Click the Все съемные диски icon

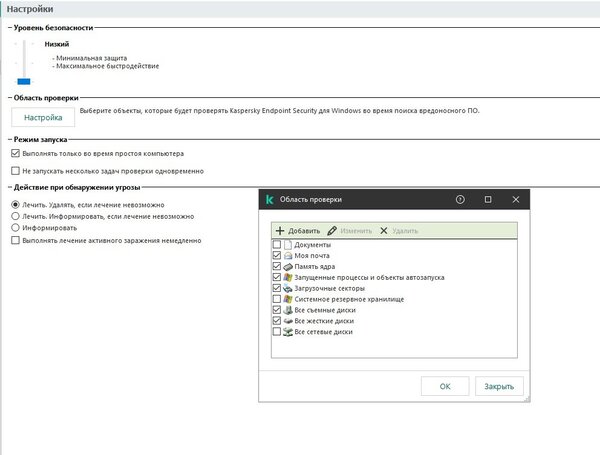[288, 310]
